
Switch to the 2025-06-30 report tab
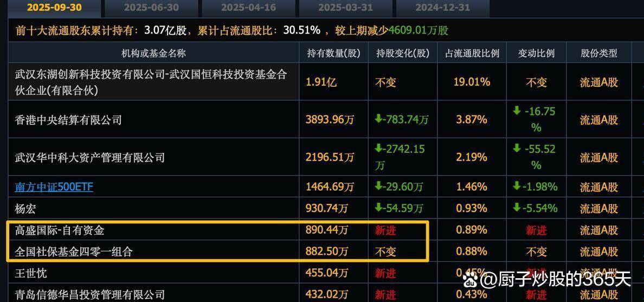[x=151, y=8]
